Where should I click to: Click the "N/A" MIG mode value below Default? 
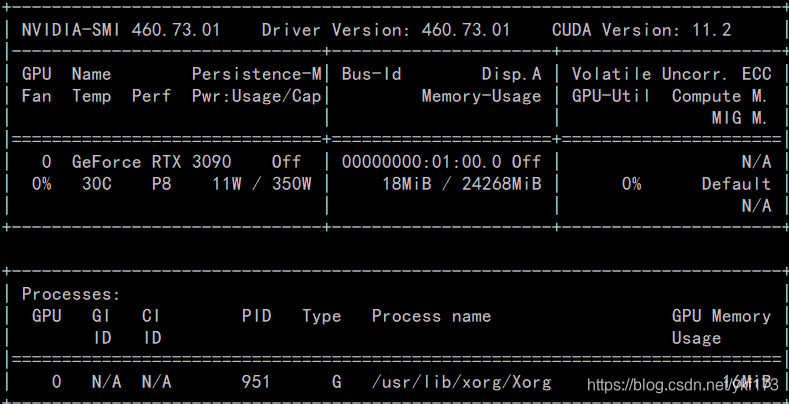pyautogui.click(x=756, y=205)
